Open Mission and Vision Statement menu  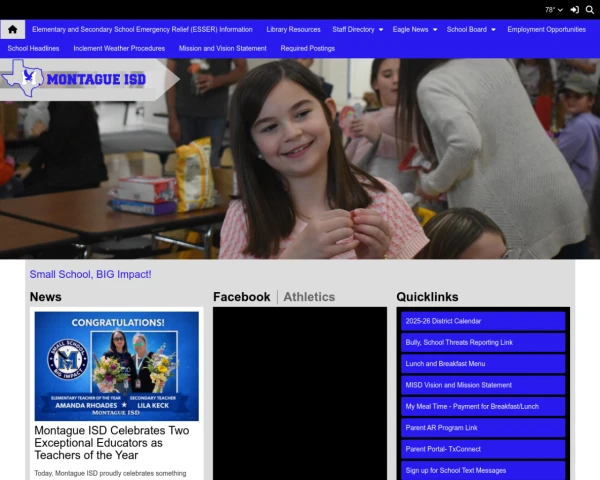point(223,49)
